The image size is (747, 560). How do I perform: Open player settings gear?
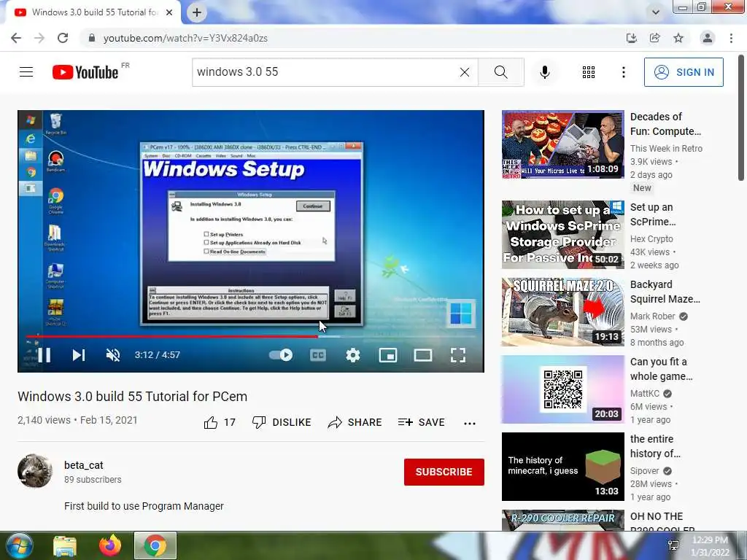pos(353,355)
